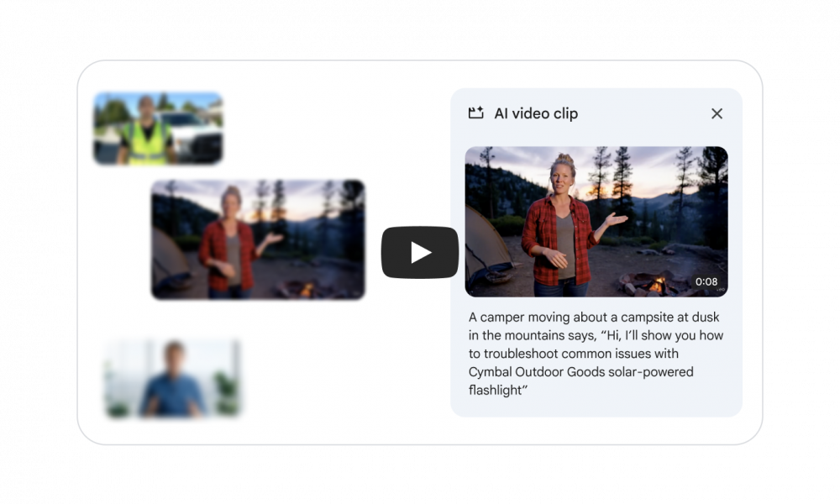Close the AI video clip panel

717,113
